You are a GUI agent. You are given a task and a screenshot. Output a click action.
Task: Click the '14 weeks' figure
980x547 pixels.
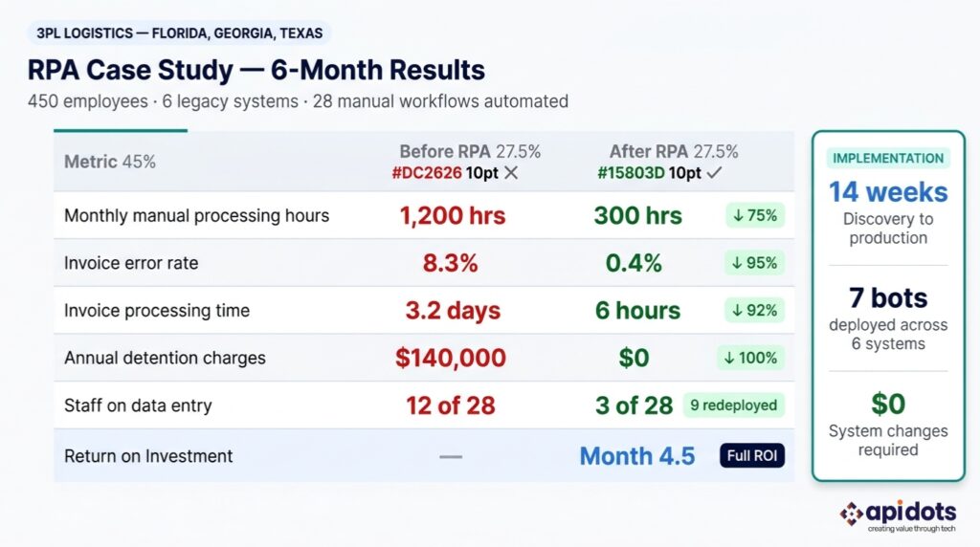point(888,191)
